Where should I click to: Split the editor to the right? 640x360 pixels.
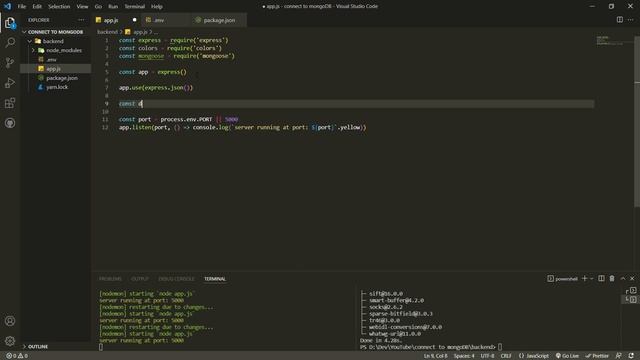tap(620, 20)
